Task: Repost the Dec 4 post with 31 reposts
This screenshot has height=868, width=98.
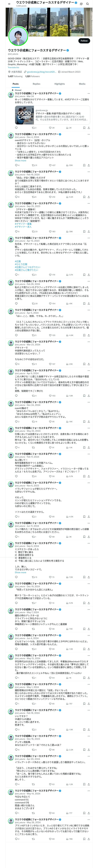Action: click(x=33, y=165)
